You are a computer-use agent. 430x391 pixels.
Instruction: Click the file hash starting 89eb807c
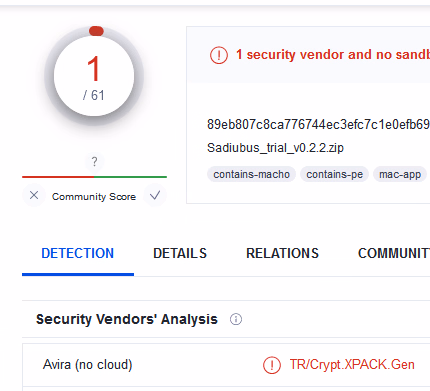(318, 124)
